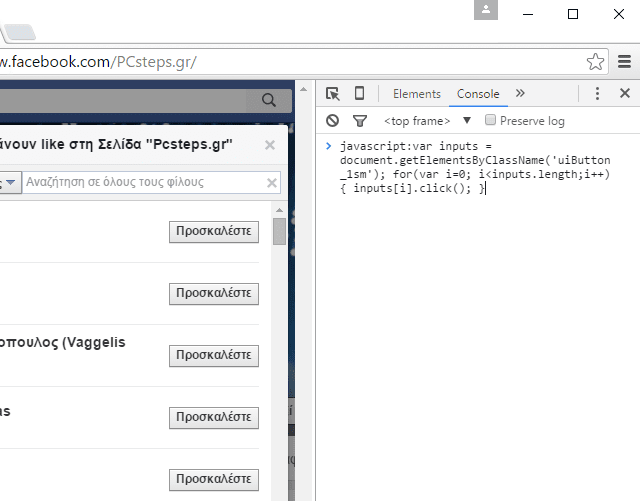Clear the console with the circle-slash icon

(x=332, y=120)
